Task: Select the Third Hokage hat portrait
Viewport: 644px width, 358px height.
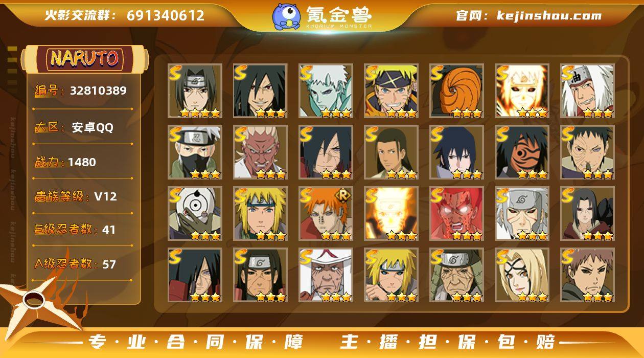Action: [x=326, y=275]
